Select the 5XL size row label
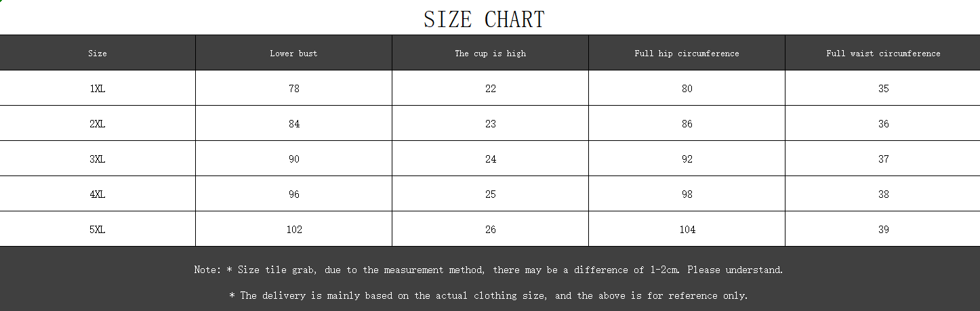The width and height of the screenshot is (980, 311). click(x=98, y=230)
